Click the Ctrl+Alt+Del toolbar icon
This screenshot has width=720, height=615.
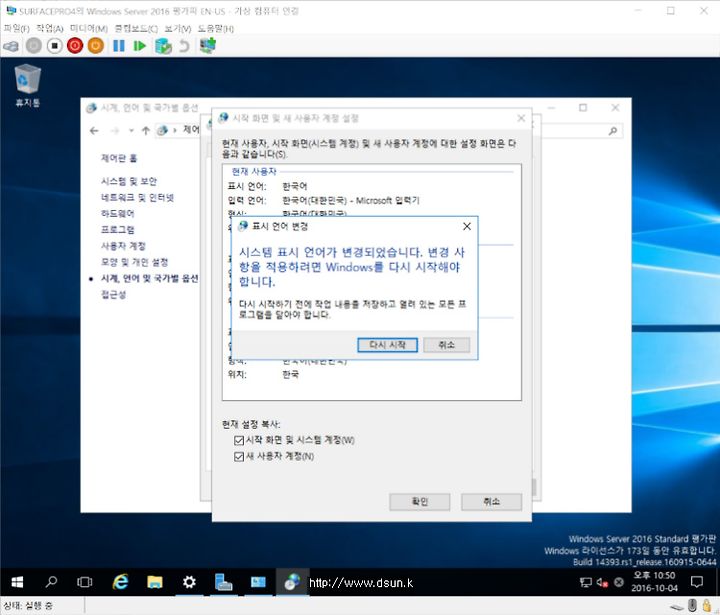coord(11,46)
